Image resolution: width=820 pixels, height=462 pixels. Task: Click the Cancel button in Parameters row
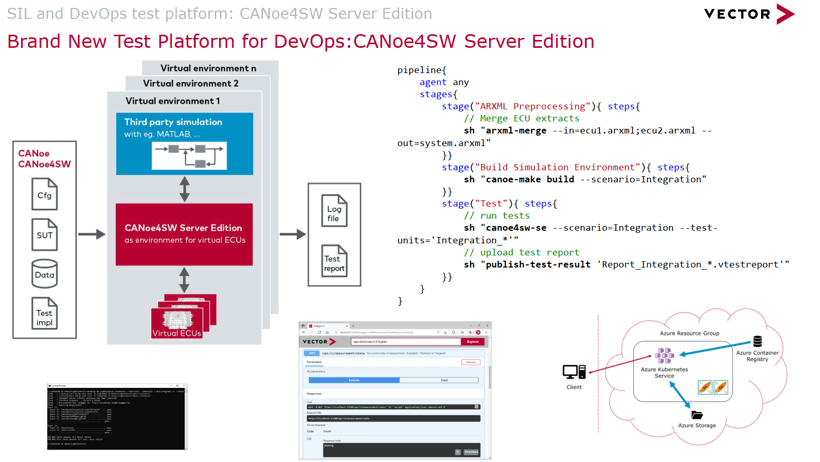coord(471,362)
